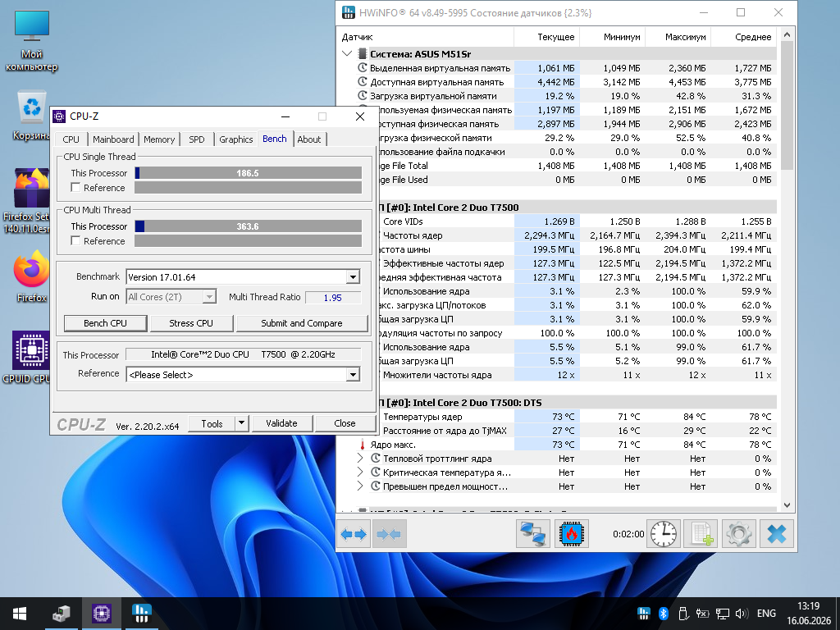Viewport: 840px width, 630px height.
Task: Click the CPU-Z taskbar icon
Action: tap(101, 614)
